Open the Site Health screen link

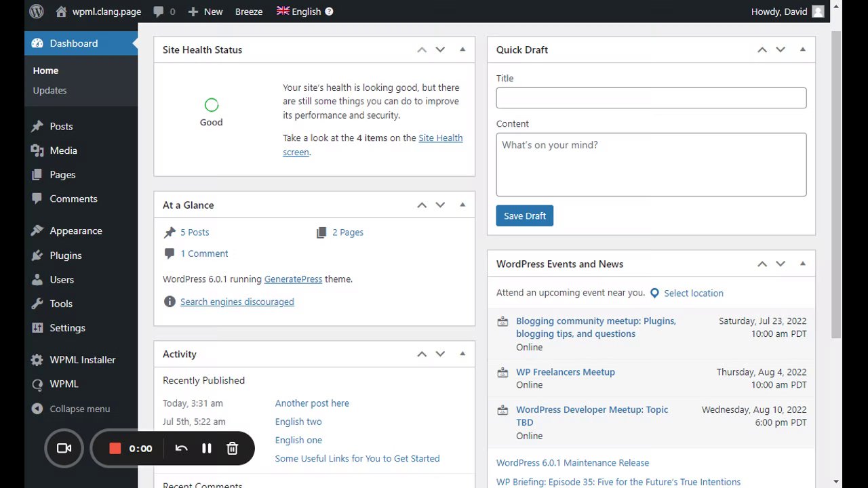[440, 138]
